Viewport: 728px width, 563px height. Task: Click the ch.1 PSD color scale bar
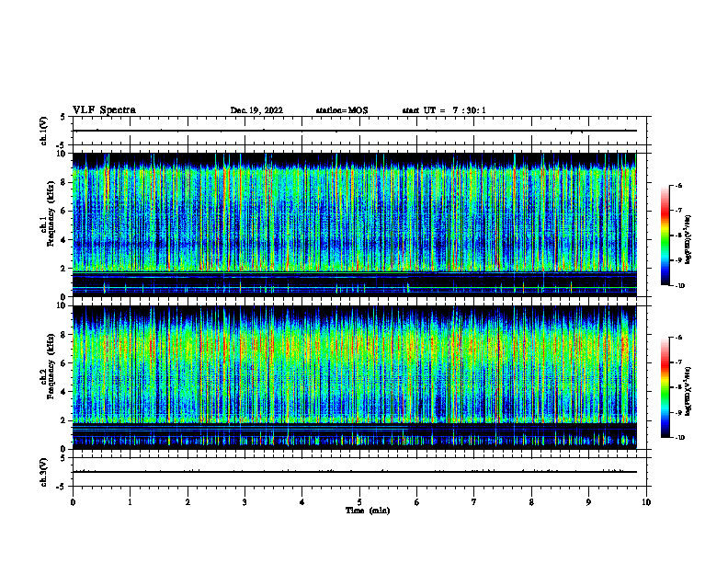point(665,236)
